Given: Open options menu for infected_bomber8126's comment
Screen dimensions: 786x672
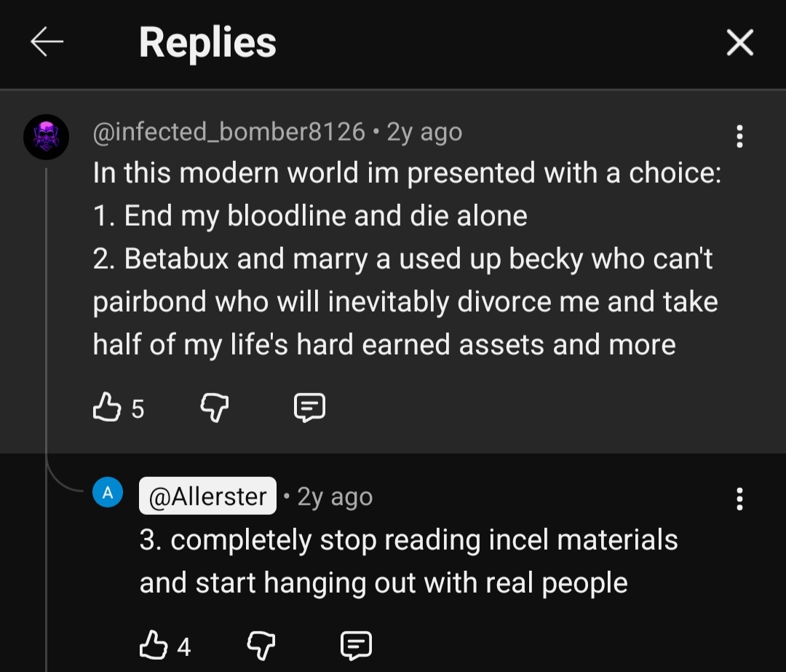Looking at the screenshot, I should coord(739,136).
